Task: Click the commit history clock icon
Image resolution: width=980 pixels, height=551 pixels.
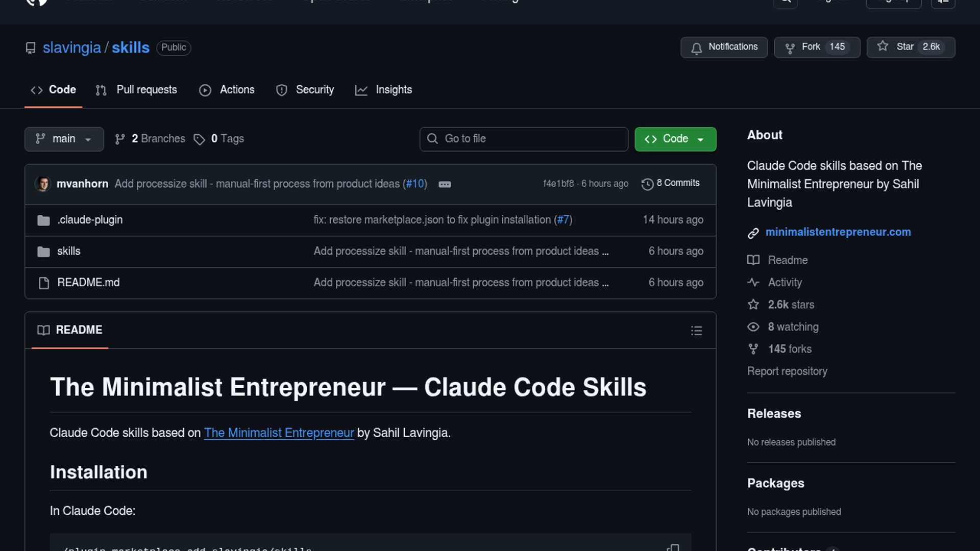Action: click(x=647, y=184)
